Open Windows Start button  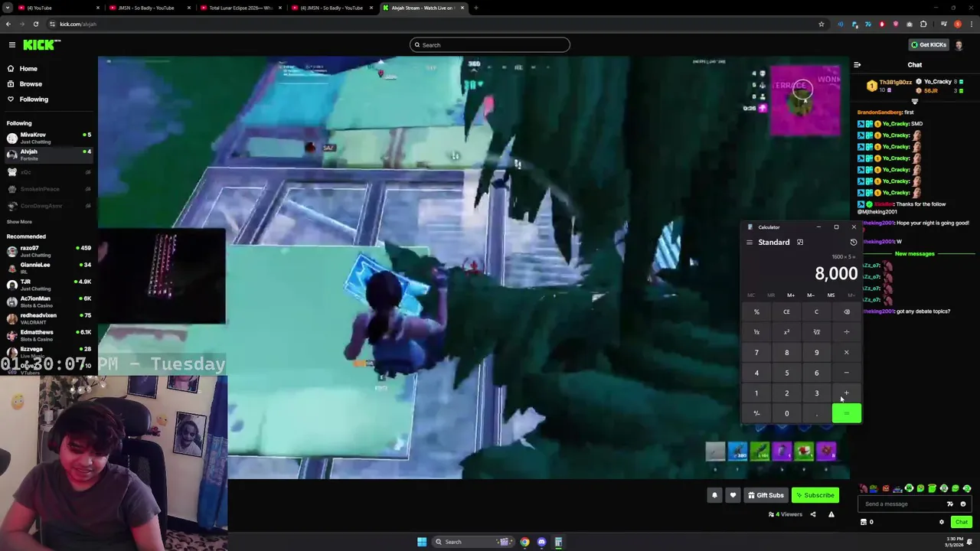click(x=422, y=542)
